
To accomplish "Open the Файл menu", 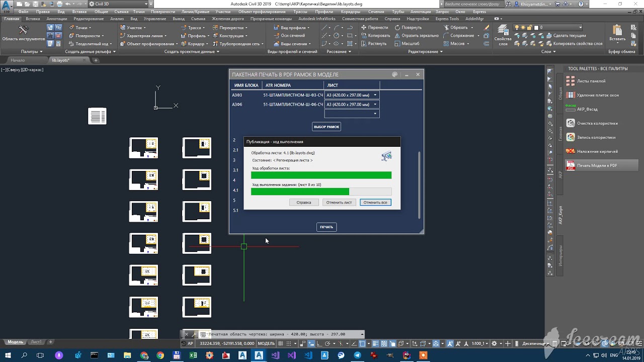I will pos(23,12).
